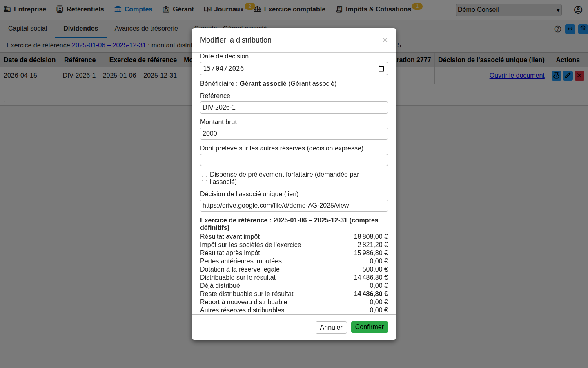Tick the Dispense de prélèvement forfaitaire checkbox
Image resolution: width=588 pixels, height=368 pixels.
204,178
